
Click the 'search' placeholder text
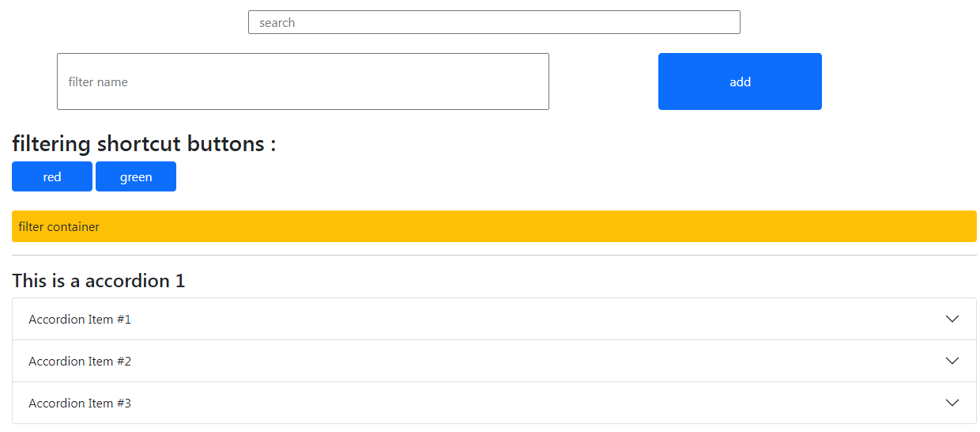tap(277, 23)
